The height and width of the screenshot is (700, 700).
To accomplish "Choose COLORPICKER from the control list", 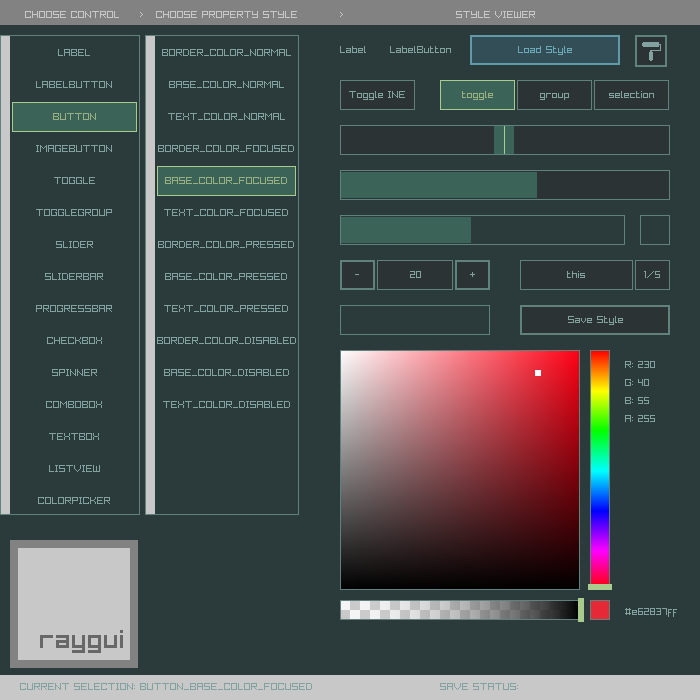I will click(x=74, y=500).
